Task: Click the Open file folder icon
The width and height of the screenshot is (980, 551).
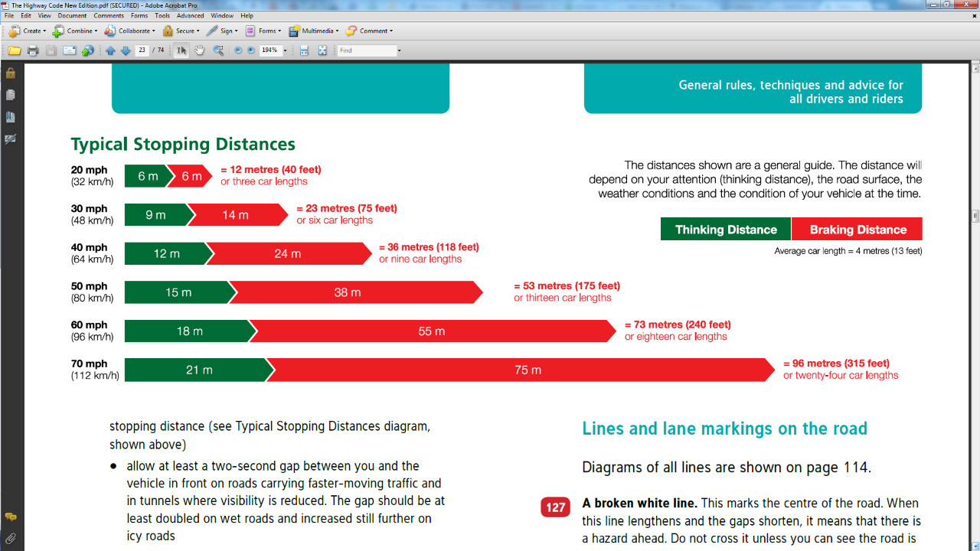Action: pyautogui.click(x=14, y=51)
